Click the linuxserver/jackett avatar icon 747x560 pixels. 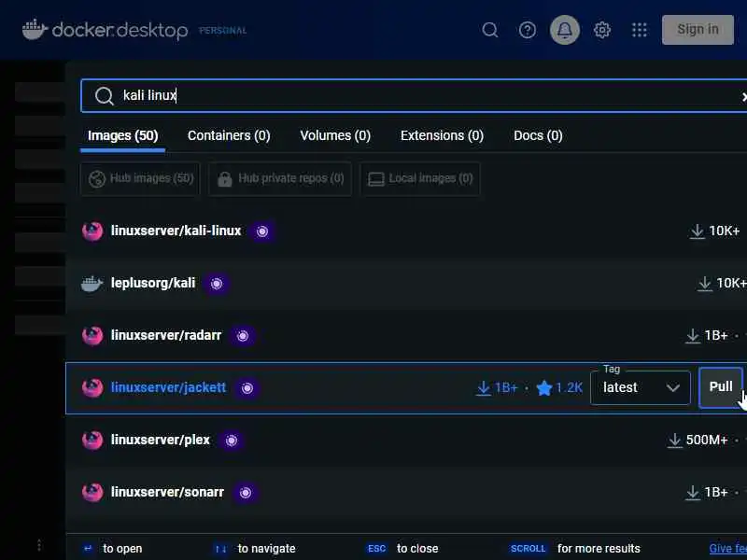click(x=92, y=388)
